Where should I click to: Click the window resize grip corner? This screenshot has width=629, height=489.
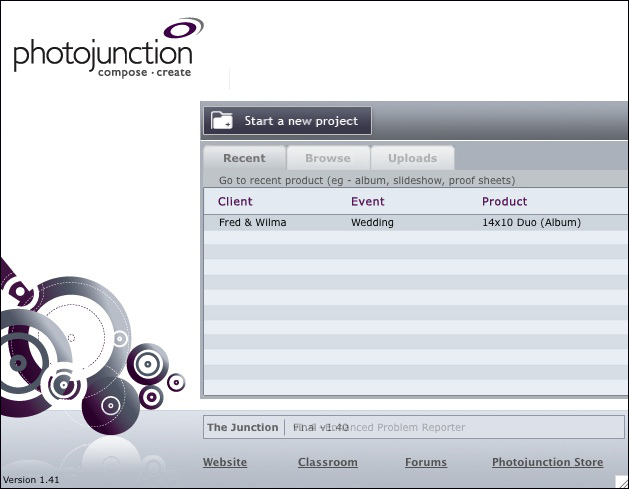pos(621,482)
